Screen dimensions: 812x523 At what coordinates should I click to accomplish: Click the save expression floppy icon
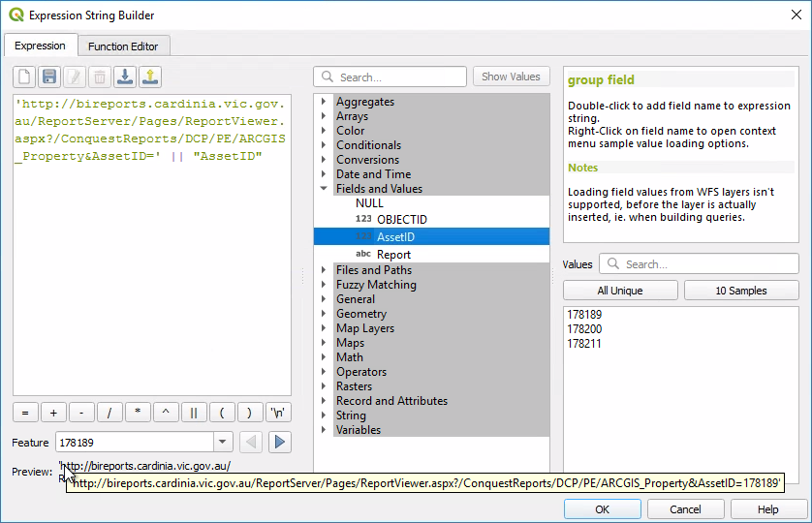(48, 77)
